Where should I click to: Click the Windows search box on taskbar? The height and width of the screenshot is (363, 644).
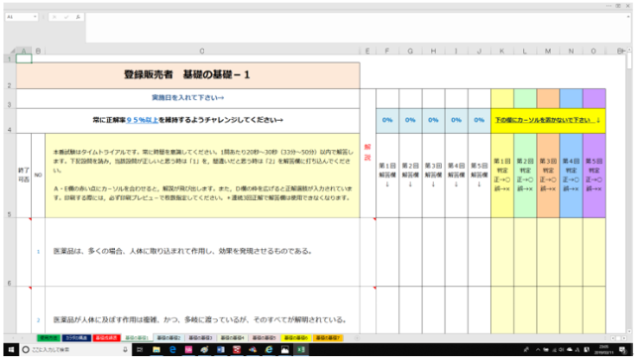(75, 349)
